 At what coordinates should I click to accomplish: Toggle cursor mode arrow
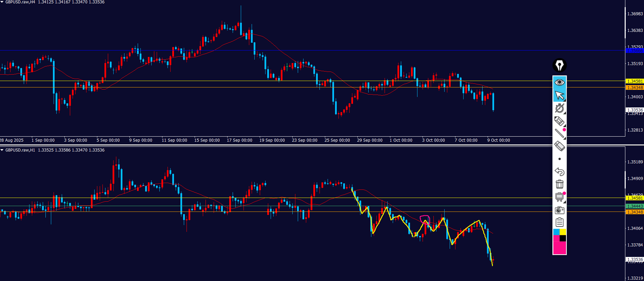pyautogui.click(x=559, y=95)
